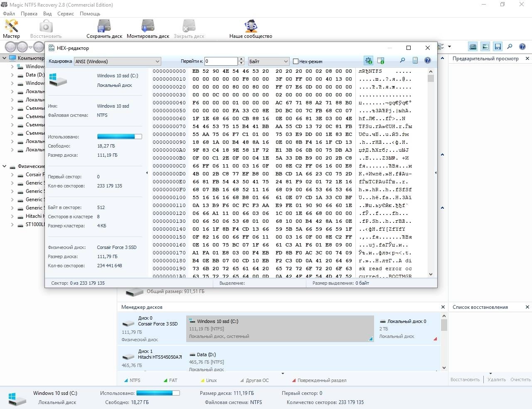Click the NTFS legend entry
Screen dimensions: 532x409
132,380
